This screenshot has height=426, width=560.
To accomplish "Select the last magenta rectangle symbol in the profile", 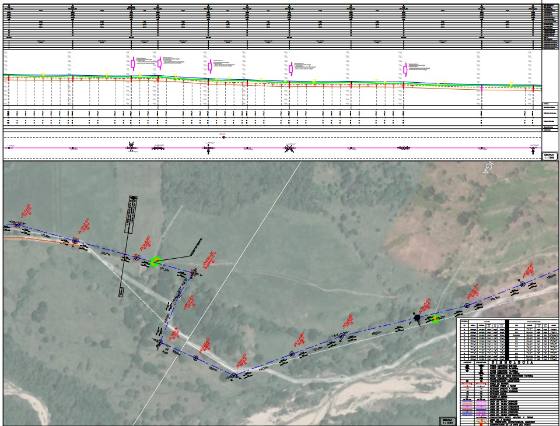I will [405, 69].
